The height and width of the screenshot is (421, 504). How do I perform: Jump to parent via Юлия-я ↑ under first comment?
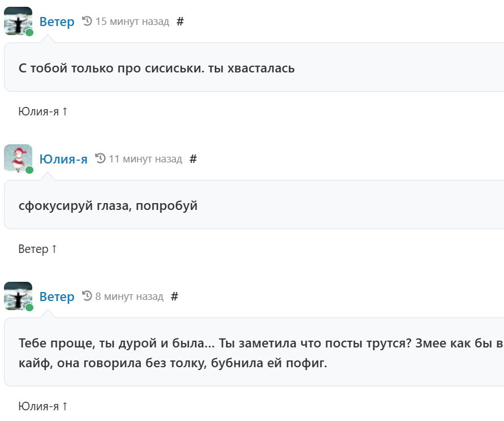tap(43, 111)
